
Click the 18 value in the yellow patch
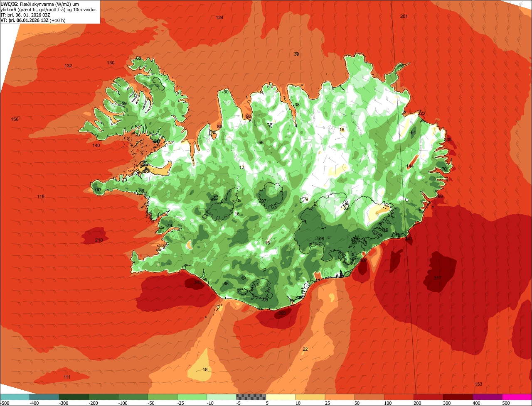205,370
